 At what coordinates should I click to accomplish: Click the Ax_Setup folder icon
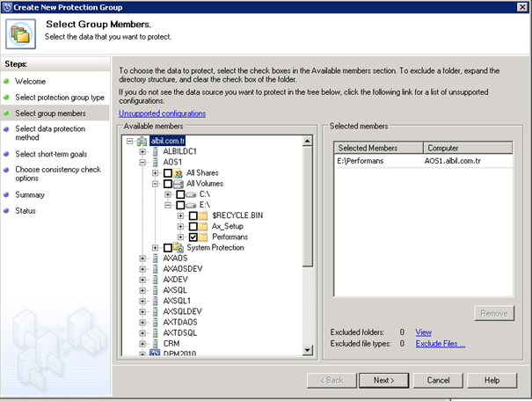[203, 226]
